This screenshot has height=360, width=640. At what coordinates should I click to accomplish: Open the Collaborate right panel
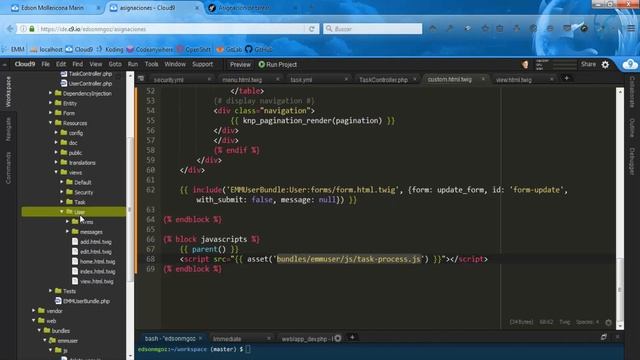click(632, 92)
